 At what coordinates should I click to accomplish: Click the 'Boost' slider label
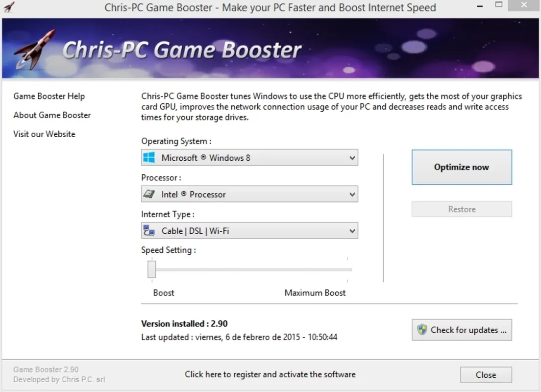pos(164,293)
